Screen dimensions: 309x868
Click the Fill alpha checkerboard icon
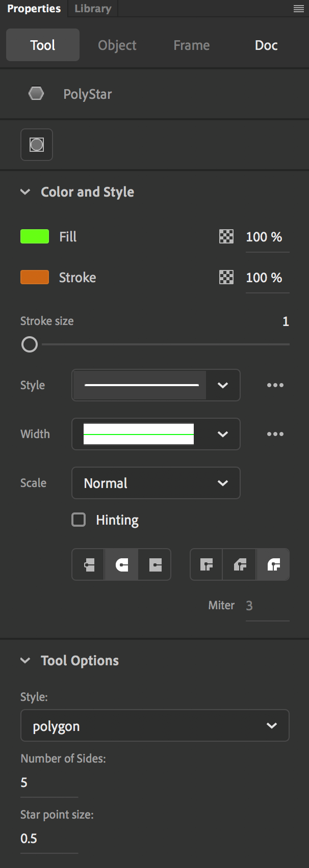[226, 236]
